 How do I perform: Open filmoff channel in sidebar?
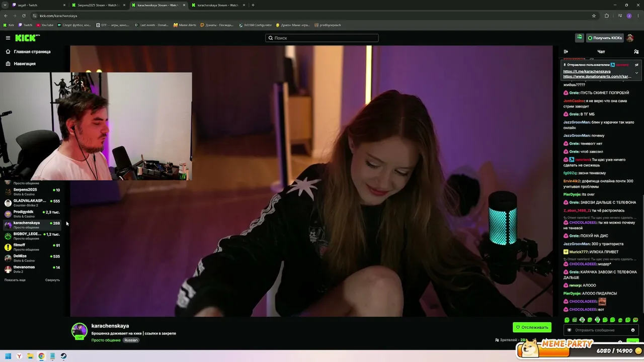32,247
